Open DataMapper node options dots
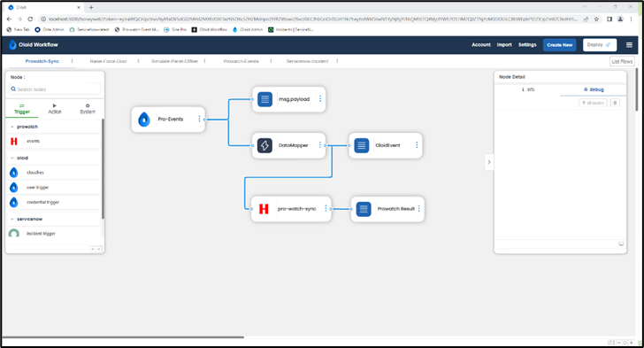This screenshot has width=644, height=348. coord(320,145)
